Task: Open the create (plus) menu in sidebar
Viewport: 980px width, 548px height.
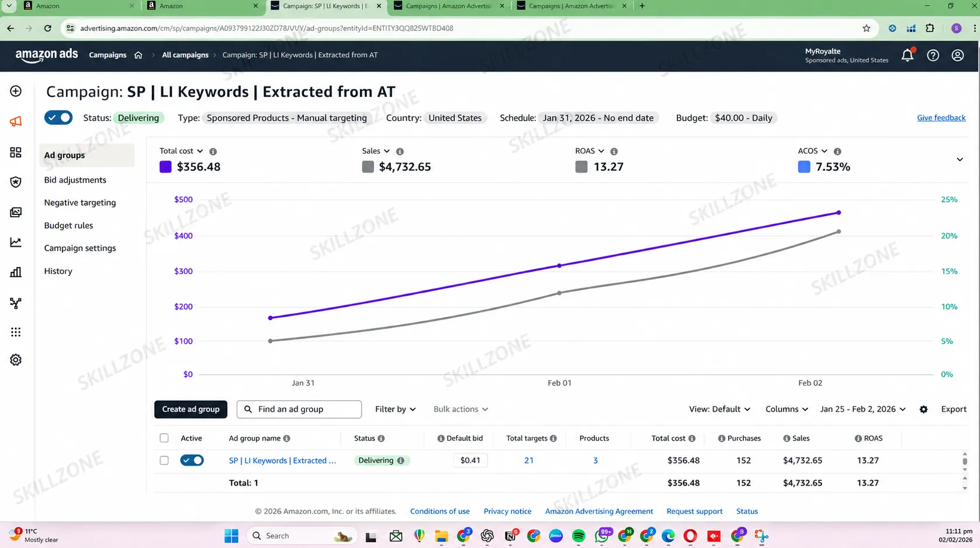Action: click(16, 91)
